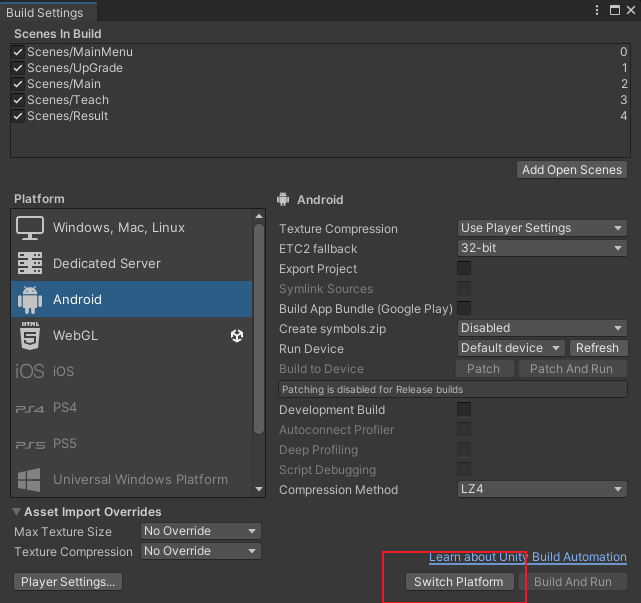The width and height of the screenshot is (641, 603).
Task: Click the Unity logo beside WebGL
Action: pos(237,336)
